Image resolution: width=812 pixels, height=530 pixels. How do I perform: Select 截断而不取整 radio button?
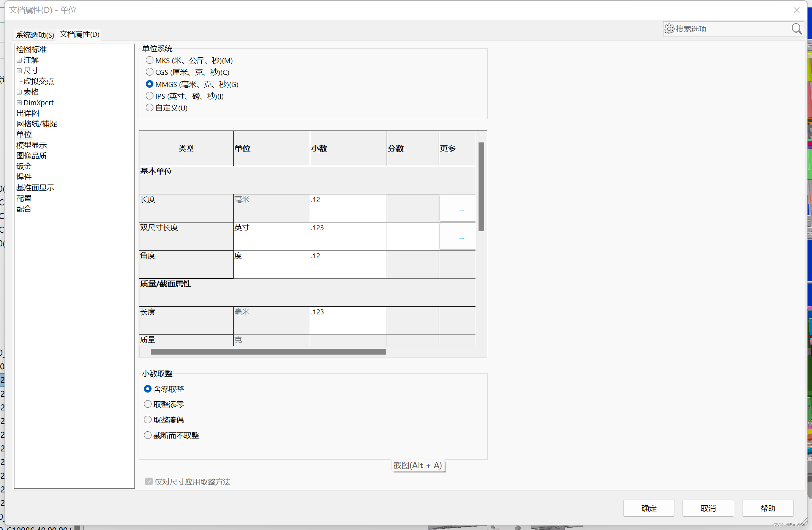pos(148,435)
